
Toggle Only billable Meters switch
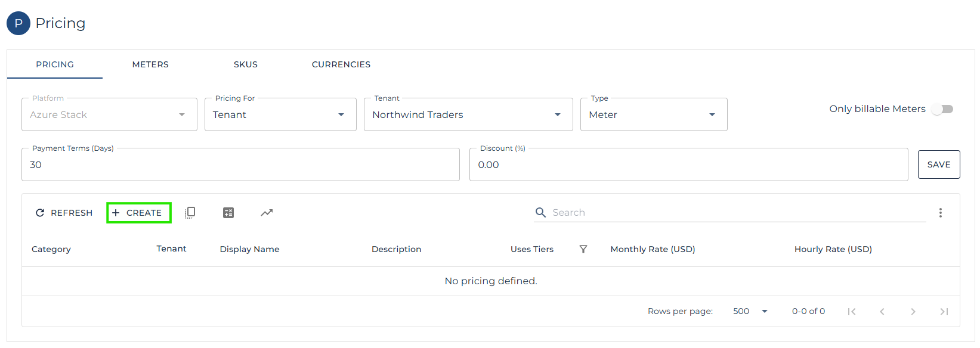[x=942, y=109]
